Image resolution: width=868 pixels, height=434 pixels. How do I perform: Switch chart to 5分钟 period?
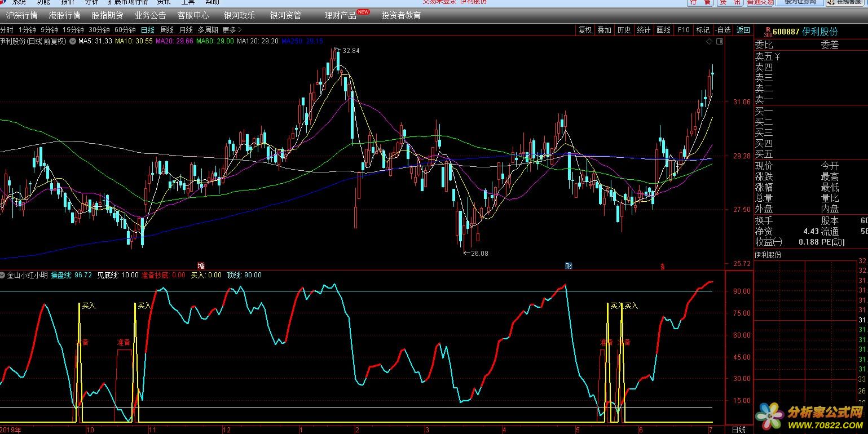point(49,30)
